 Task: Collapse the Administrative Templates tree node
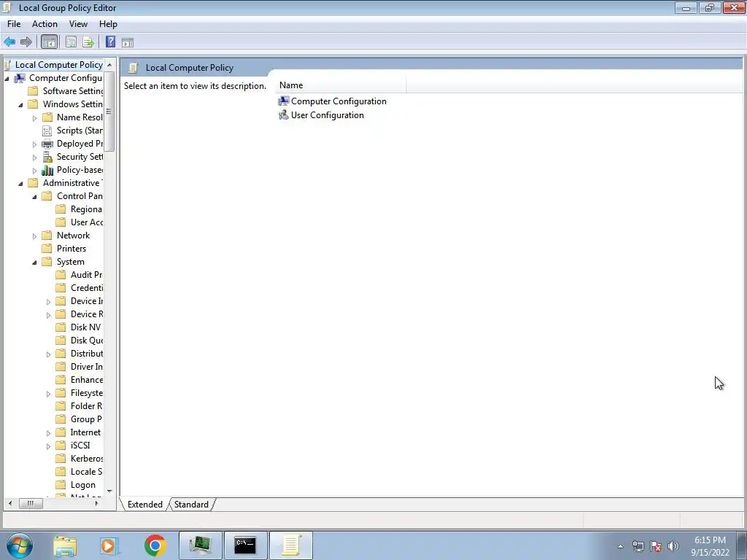pos(20,183)
